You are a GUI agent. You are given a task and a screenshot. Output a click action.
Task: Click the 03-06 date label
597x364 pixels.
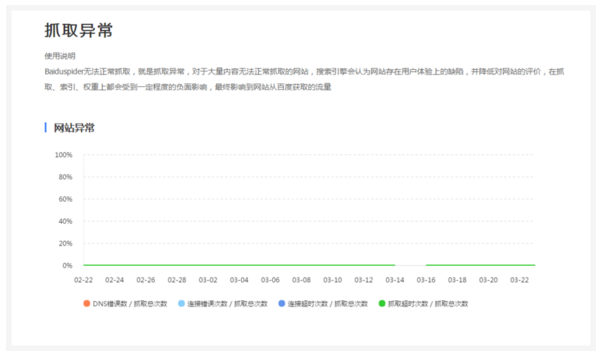[270, 280]
